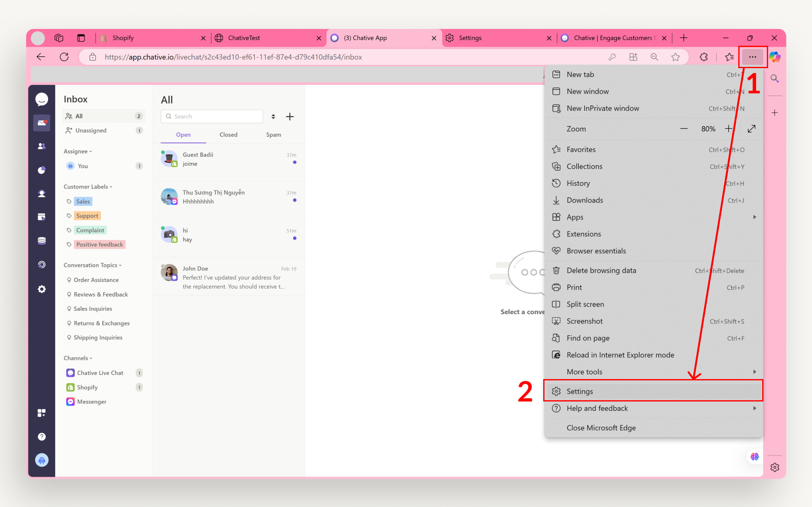
Task: Open the conversation from John Doe
Action: [x=229, y=276]
